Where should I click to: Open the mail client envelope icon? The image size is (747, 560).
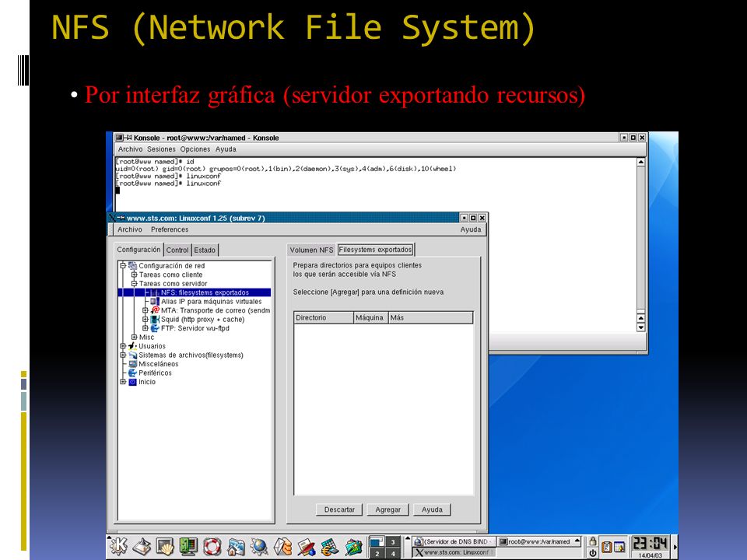click(x=283, y=547)
